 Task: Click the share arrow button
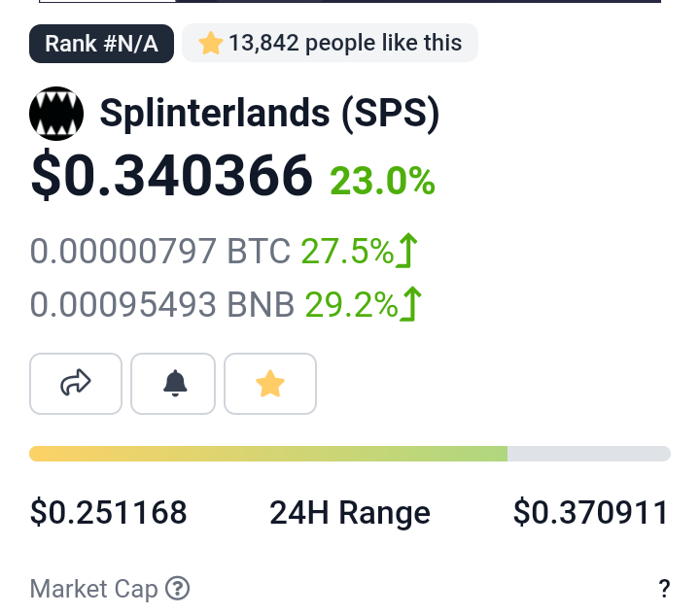click(76, 384)
